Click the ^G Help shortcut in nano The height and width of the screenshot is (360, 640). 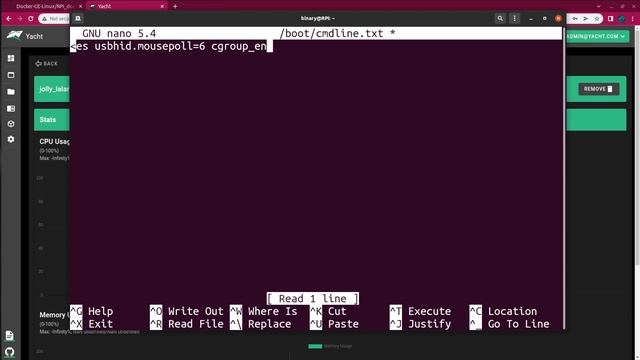click(x=91, y=311)
